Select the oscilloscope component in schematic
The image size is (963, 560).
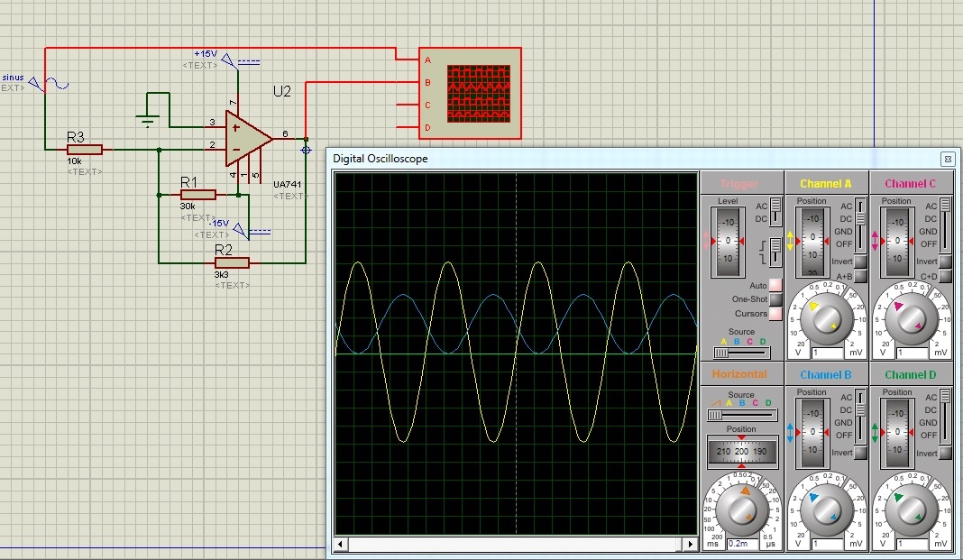470,94
